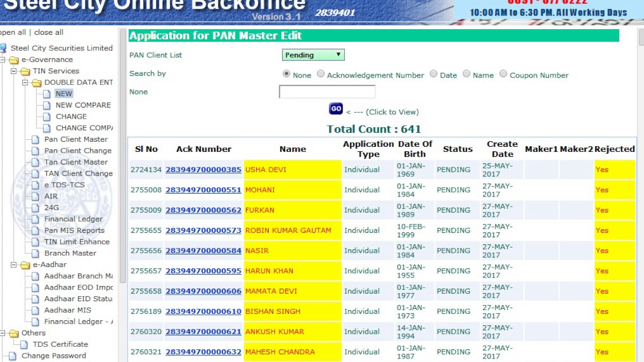Open acknowledgement 283949700000621 for ANKUSH KUMAR
Viewport: 644px width, 362px height.
click(x=203, y=331)
